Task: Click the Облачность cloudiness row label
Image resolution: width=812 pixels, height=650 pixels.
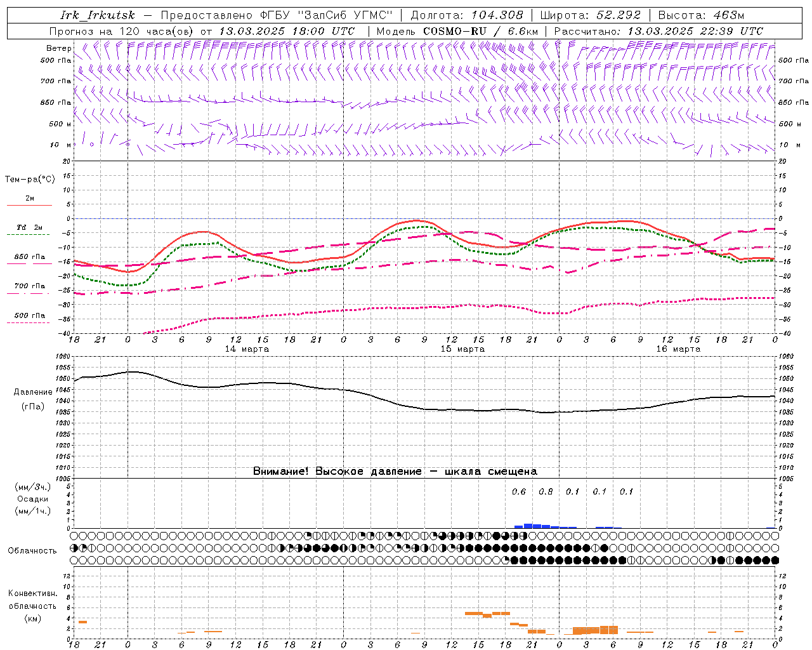Action: coord(32,550)
